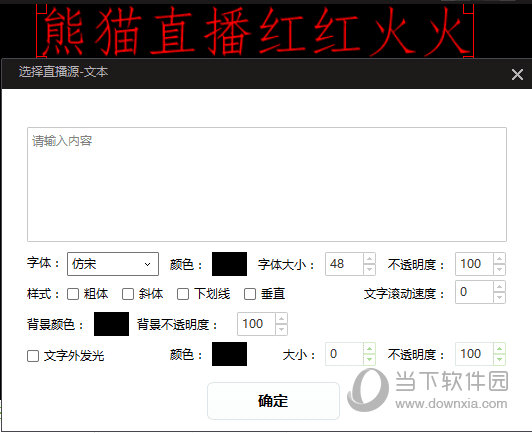Click the 请输入内容 text area
The width and height of the screenshot is (532, 433).
point(267,184)
